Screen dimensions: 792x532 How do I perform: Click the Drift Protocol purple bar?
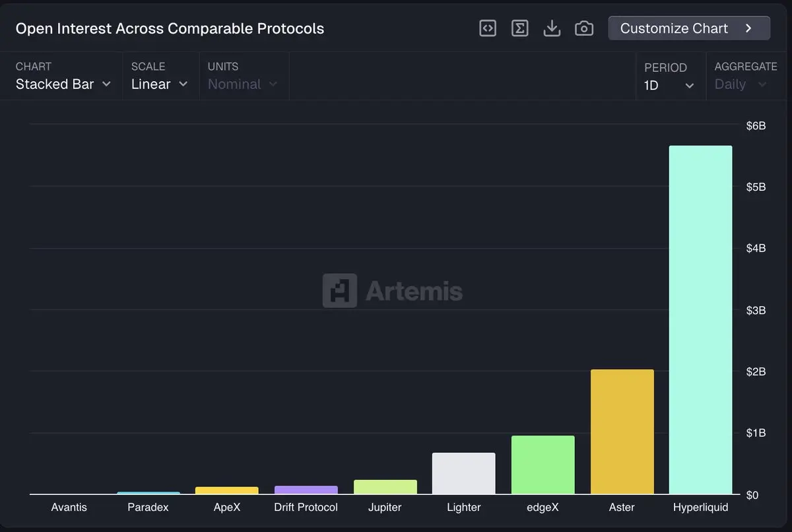click(x=306, y=490)
